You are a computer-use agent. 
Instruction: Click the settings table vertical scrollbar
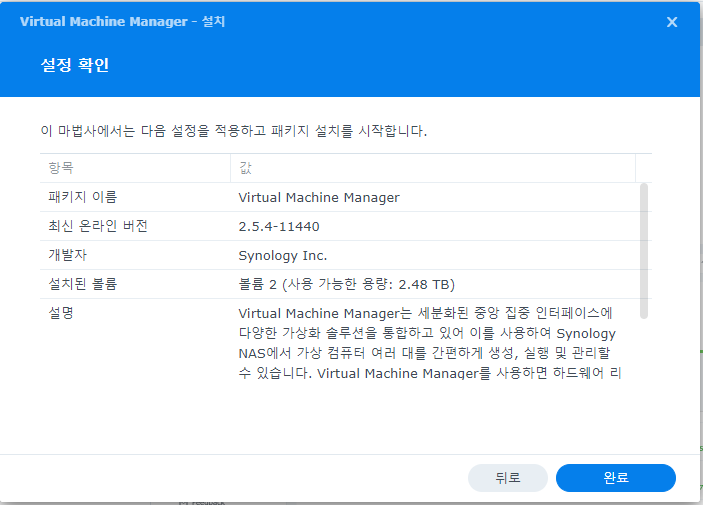click(644, 251)
